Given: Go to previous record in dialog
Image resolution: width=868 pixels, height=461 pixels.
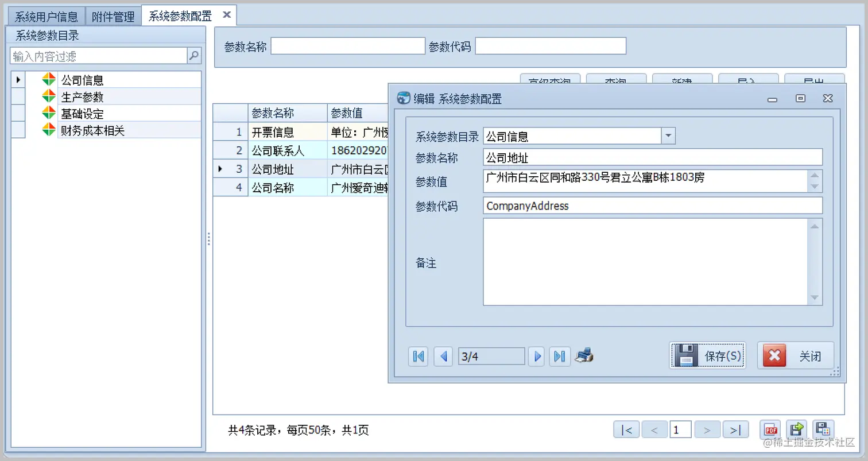Looking at the screenshot, I should point(443,357).
